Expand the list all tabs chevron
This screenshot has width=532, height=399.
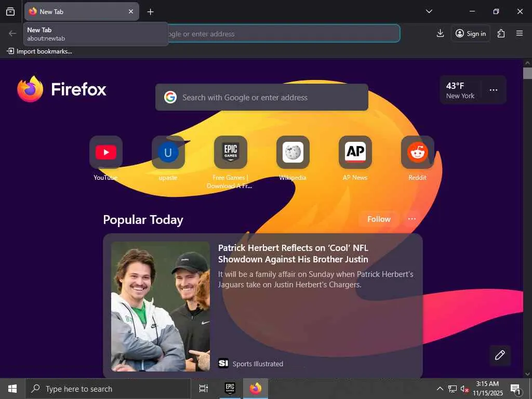pyautogui.click(x=429, y=11)
